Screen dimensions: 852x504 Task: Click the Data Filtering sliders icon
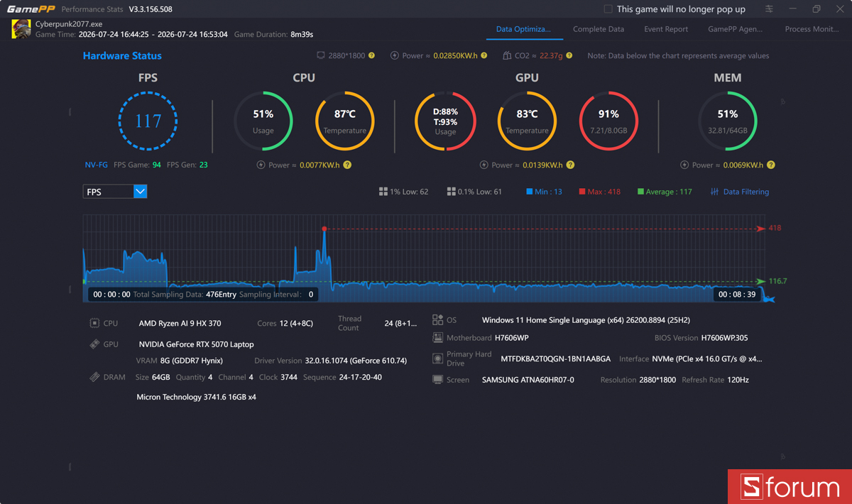click(715, 192)
